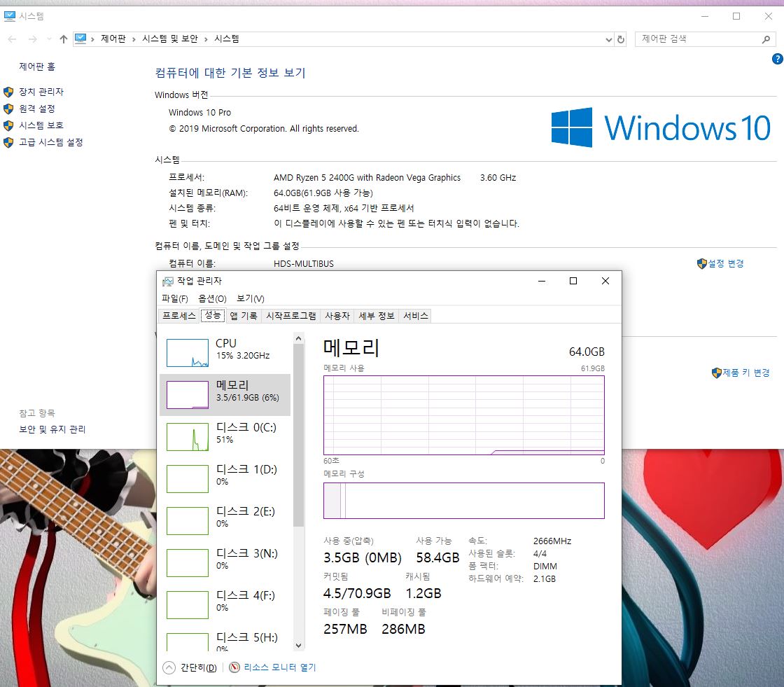
Task: Expand address bar history dropdown arrow
Action: [x=608, y=39]
